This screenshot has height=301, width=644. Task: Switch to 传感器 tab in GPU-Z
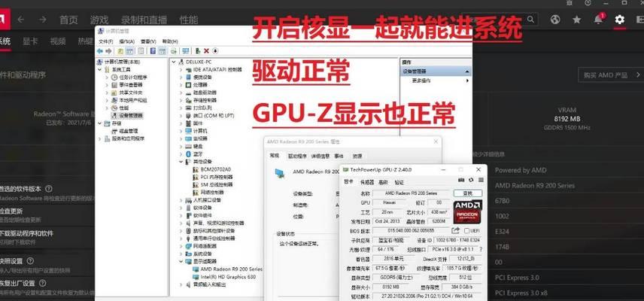coord(367,182)
